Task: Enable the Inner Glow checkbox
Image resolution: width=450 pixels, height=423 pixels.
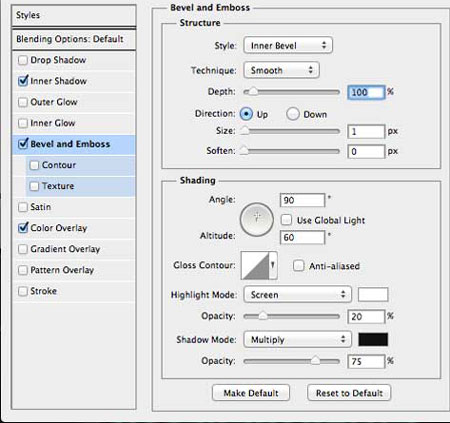Action: click(23, 123)
